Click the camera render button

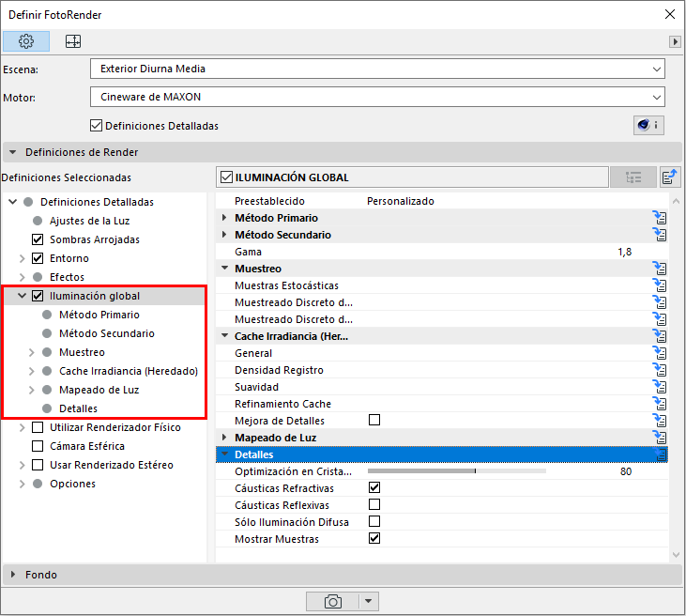pyautogui.click(x=332, y=601)
